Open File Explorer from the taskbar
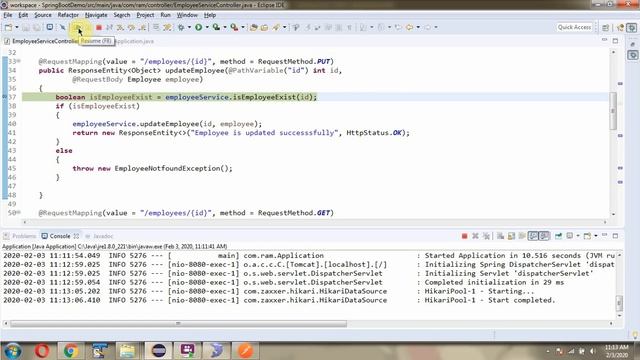This screenshot has height=360, width=640. point(127,351)
